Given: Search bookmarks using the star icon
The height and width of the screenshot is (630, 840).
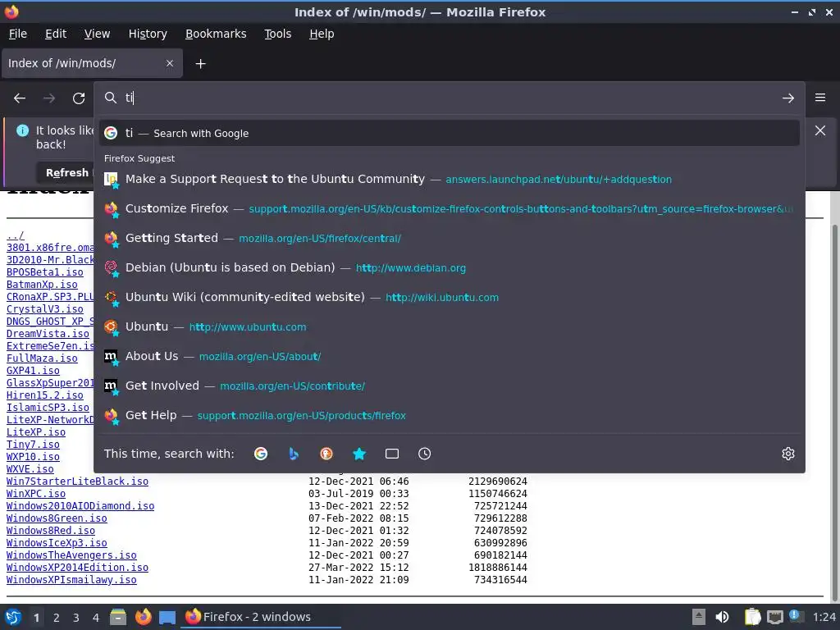Looking at the screenshot, I should [x=359, y=454].
